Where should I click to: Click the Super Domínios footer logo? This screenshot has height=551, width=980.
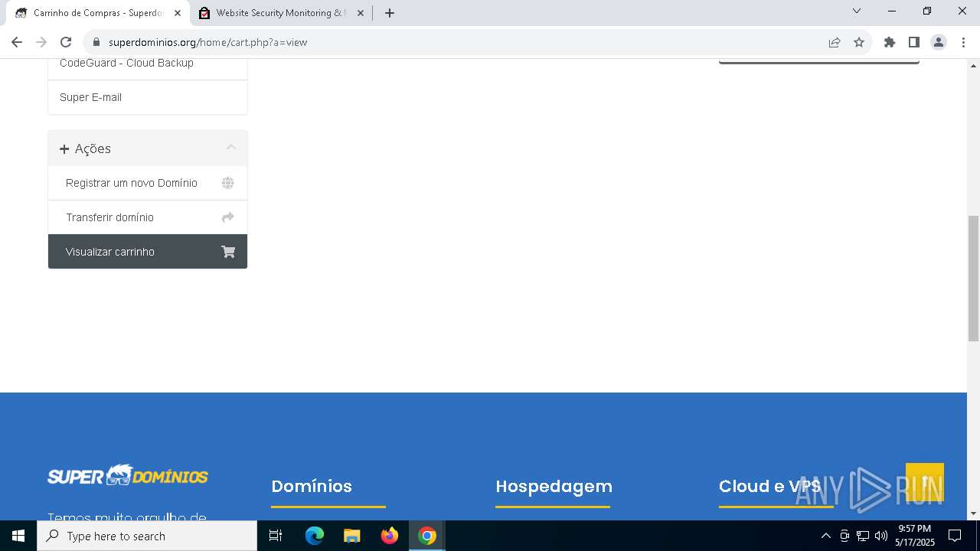tap(128, 475)
